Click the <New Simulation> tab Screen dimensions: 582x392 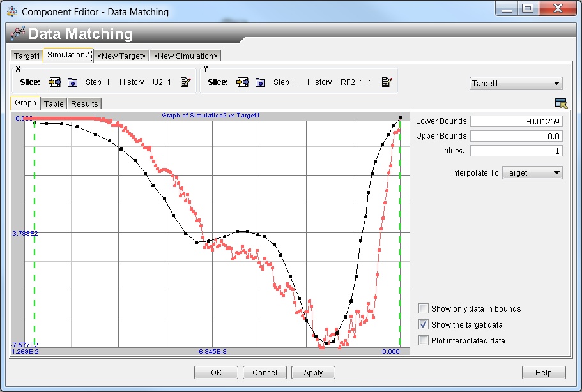185,56
